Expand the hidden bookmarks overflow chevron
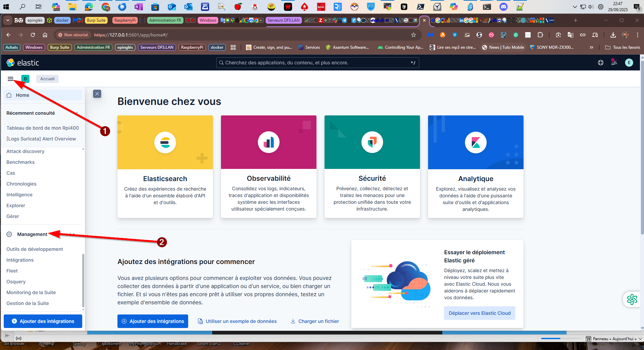Screen dimensions: 644x350 click(x=591, y=47)
